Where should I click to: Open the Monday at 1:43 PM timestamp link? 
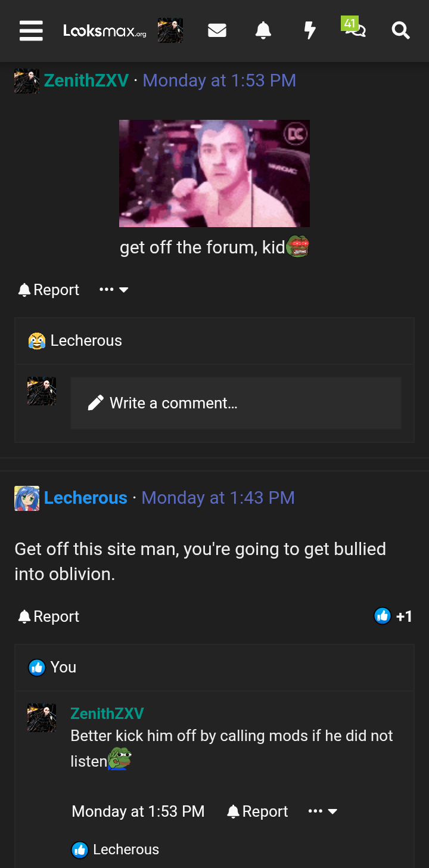click(x=218, y=498)
